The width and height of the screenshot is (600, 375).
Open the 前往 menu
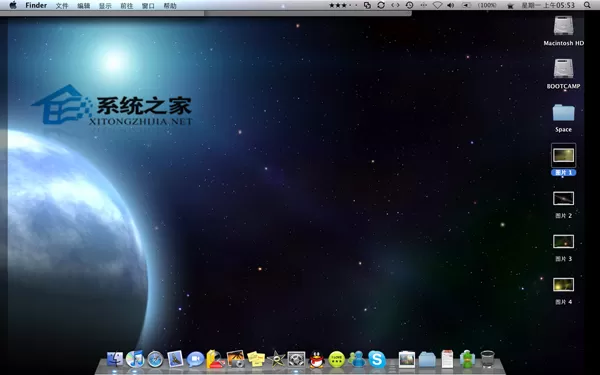point(127,6)
